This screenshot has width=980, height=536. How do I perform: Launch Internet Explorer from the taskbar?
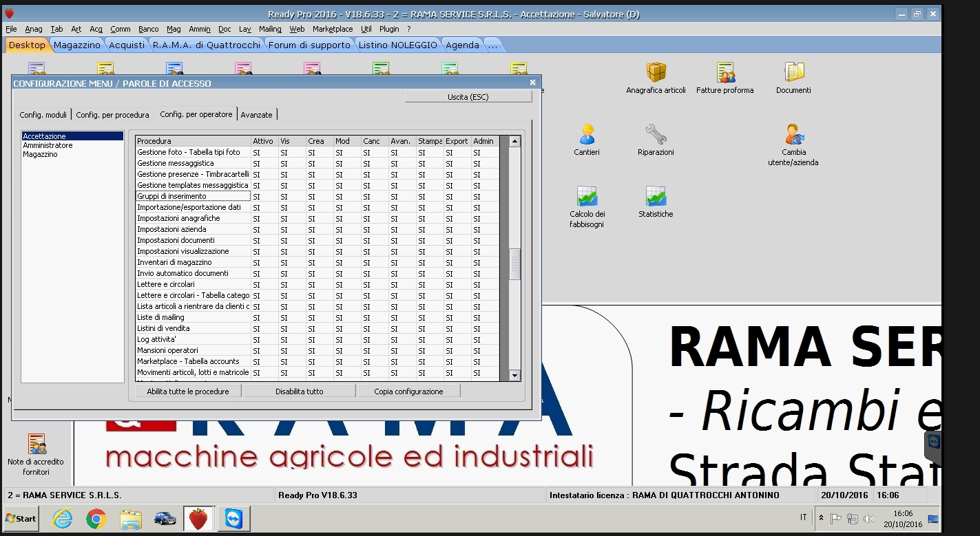click(63, 518)
